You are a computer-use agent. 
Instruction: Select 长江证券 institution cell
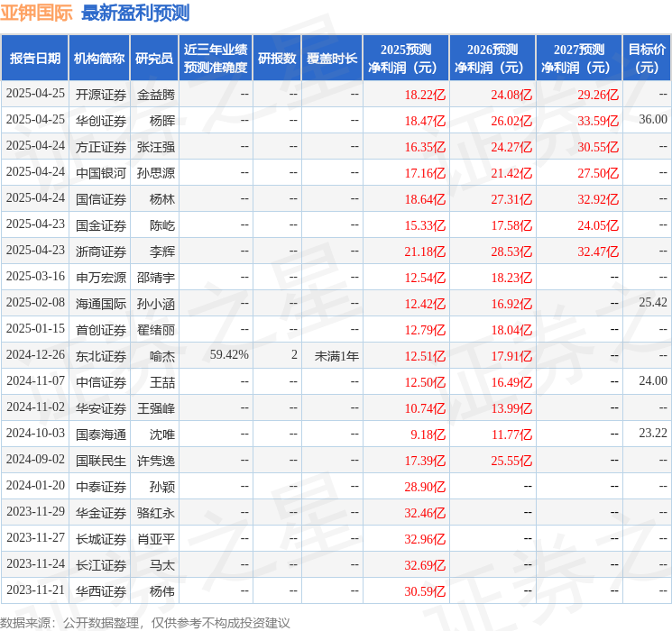point(101,564)
